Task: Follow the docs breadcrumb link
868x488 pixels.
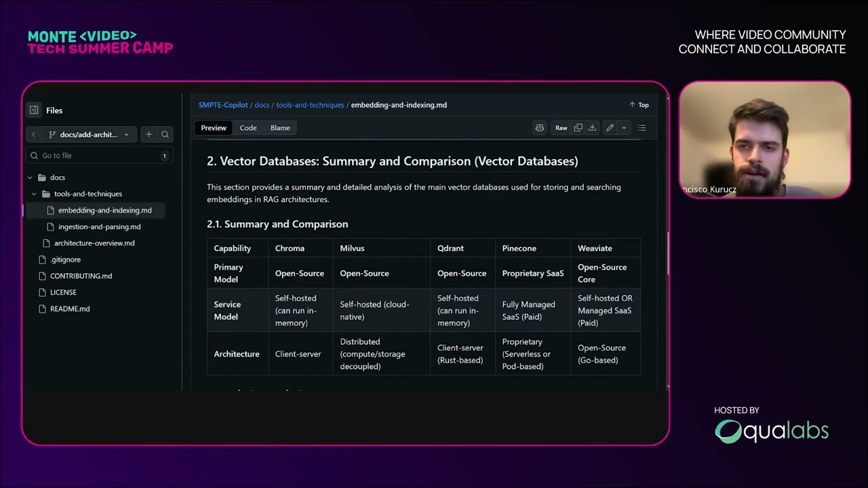Action: click(x=262, y=105)
